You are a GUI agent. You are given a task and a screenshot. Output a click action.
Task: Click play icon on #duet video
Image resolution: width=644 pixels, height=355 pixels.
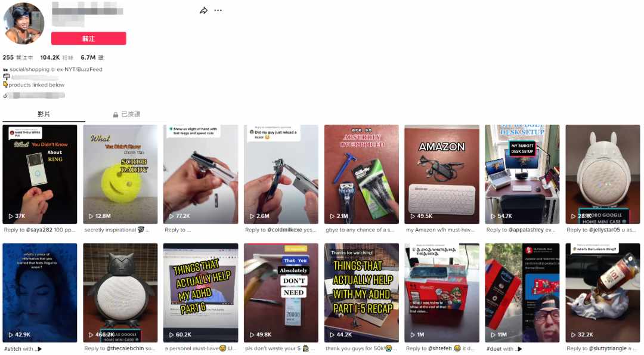pyautogui.click(x=493, y=335)
